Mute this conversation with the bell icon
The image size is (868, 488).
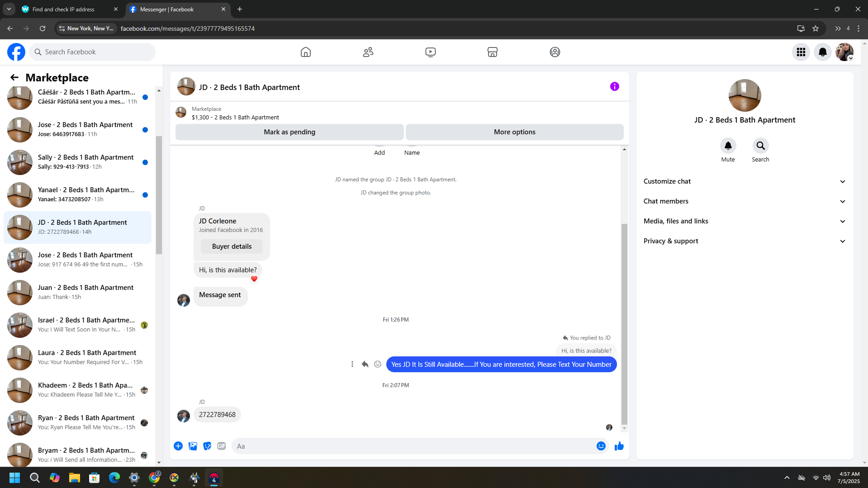tap(728, 146)
